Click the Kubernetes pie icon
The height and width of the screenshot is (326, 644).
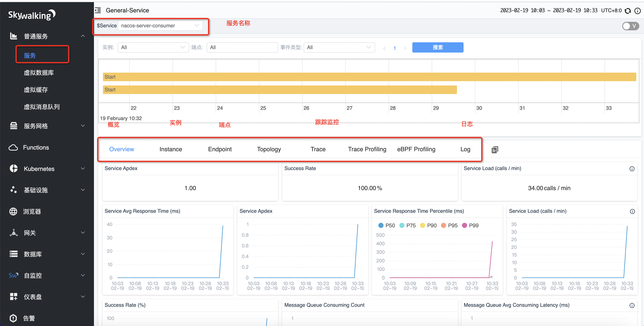[13, 169]
